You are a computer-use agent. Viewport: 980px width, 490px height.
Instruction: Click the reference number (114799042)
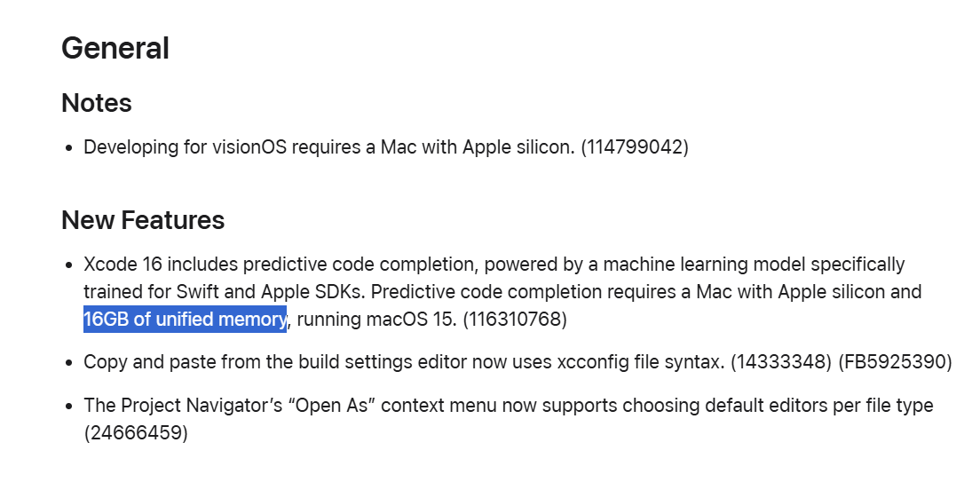point(634,147)
